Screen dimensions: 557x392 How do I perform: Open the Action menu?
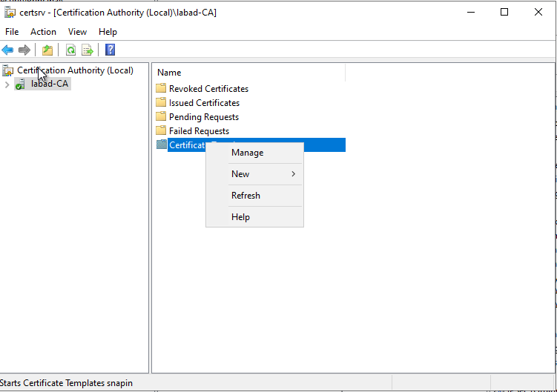[x=43, y=32]
